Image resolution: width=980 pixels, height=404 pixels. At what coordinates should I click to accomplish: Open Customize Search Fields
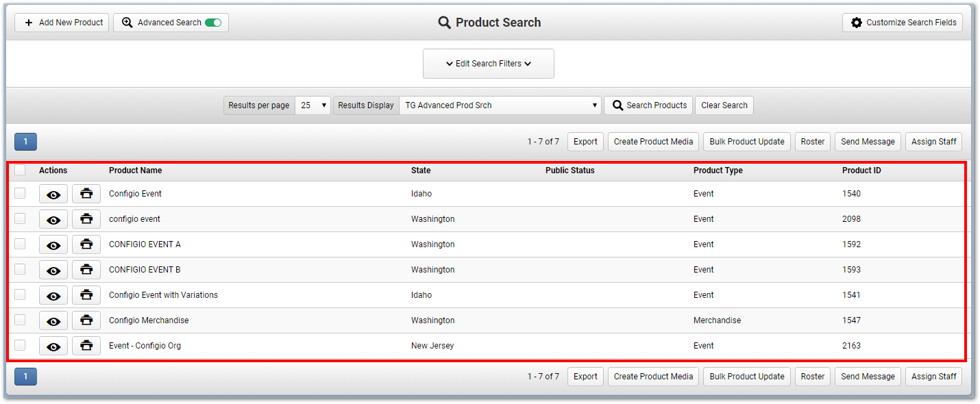coord(903,23)
